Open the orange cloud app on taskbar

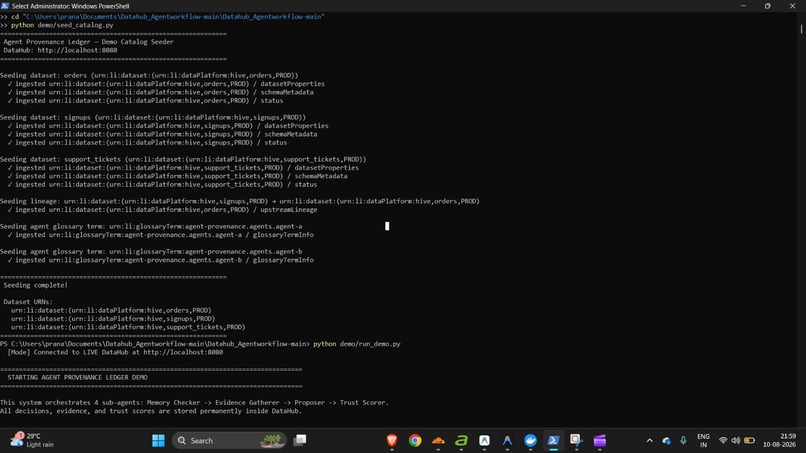point(438,441)
